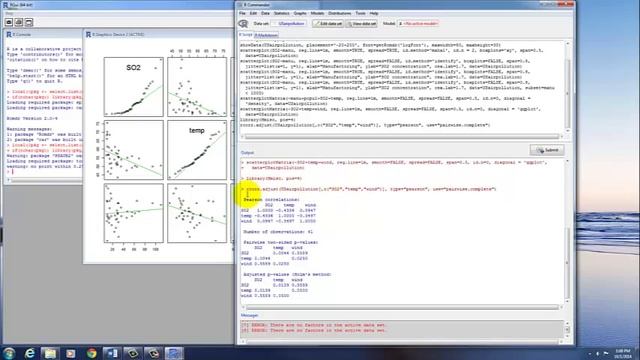Click the output pane scroll-down arrow

[x=567, y=302]
